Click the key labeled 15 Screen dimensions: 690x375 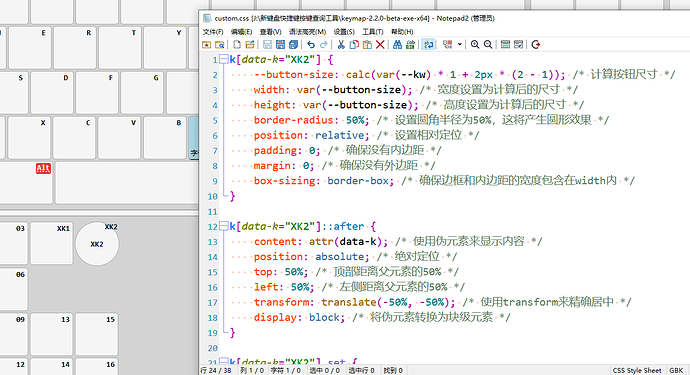(96, 334)
